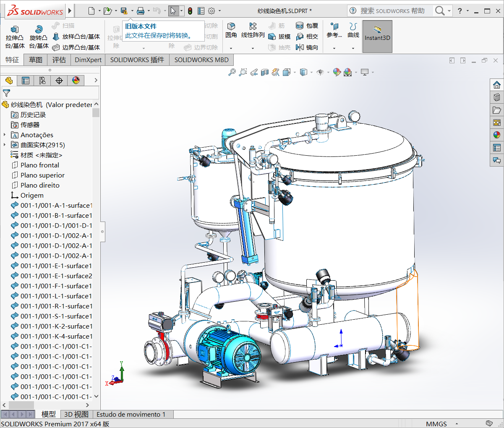Click the MMGS unit system in status bar
This screenshot has width=504, height=428.
point(436,424)
